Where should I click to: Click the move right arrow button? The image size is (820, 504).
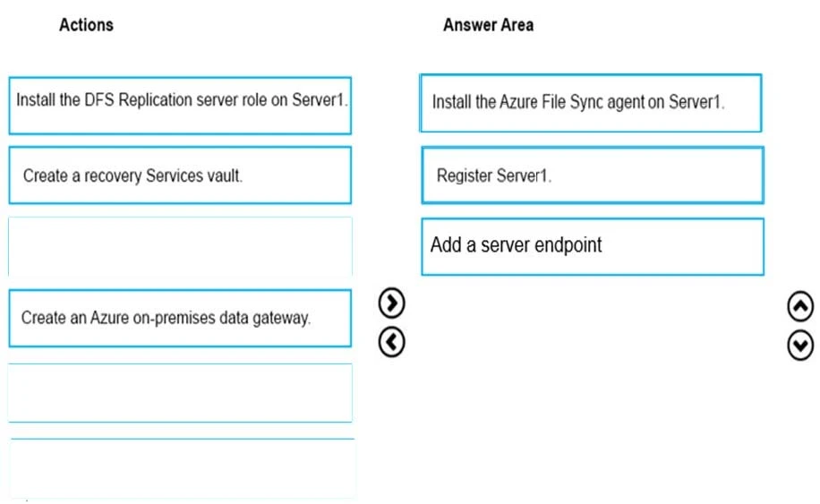coord(392,304)
